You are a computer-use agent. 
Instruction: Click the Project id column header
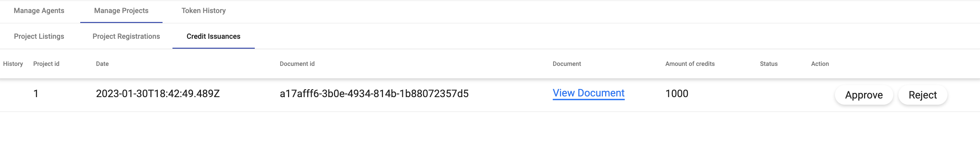(x=46, y=64)
